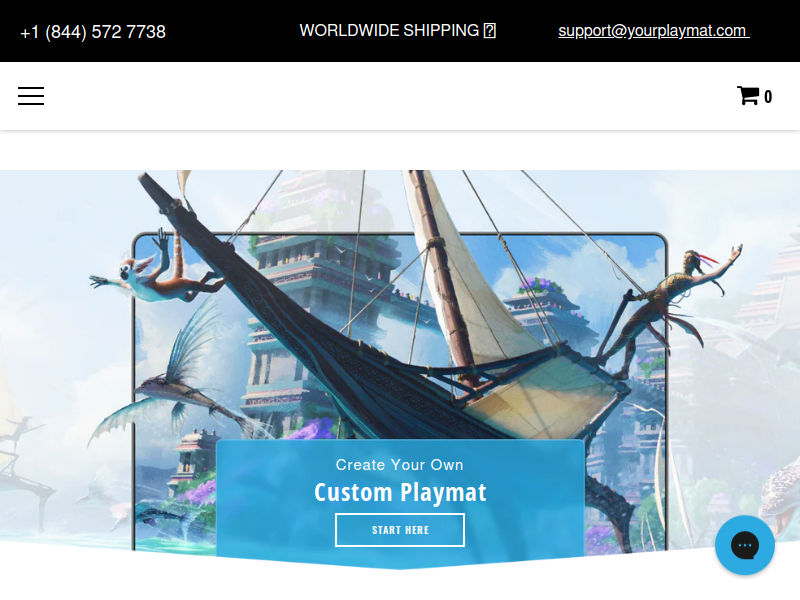Screen dimensions: 800x600
Task: Click the black announcement bar
Action: tap(400, 31)
